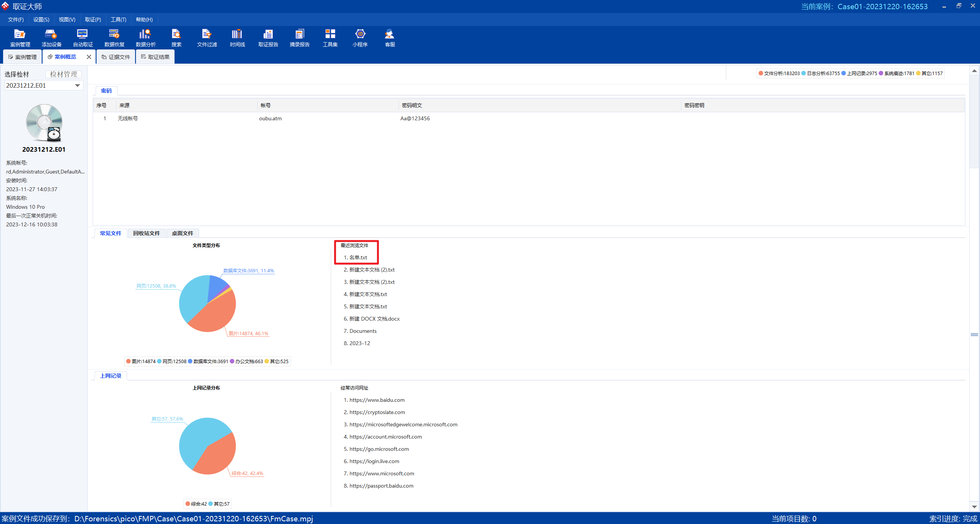Open the 数据分析 tool

click(x=145, y=38)
